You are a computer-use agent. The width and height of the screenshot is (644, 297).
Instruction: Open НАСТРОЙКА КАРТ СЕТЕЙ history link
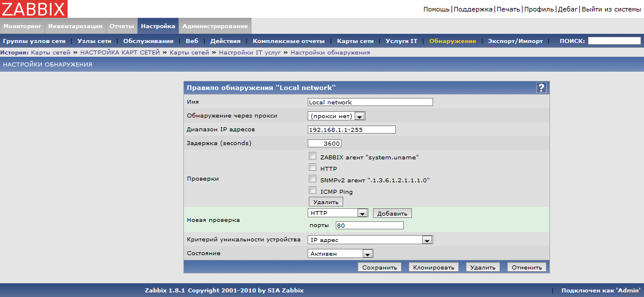[120, 53]
